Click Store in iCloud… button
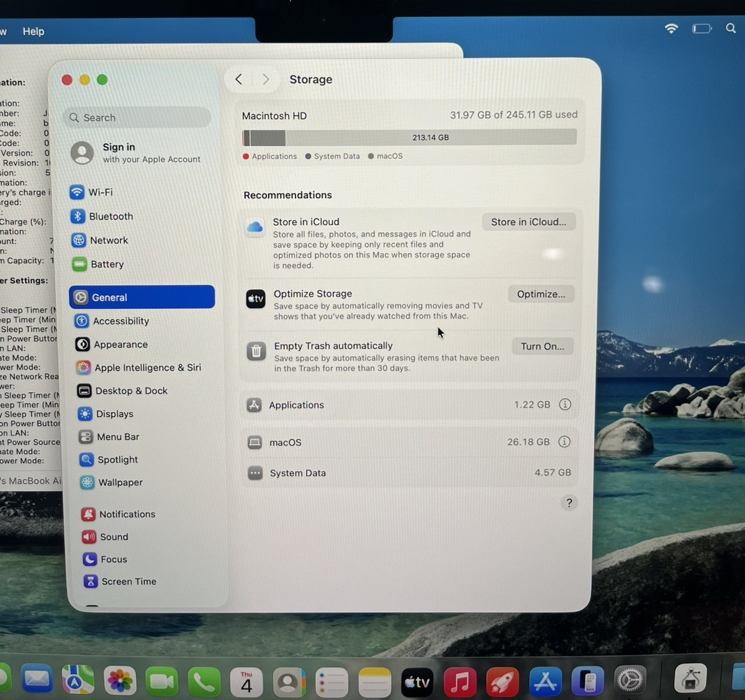 tap(529, 222)
